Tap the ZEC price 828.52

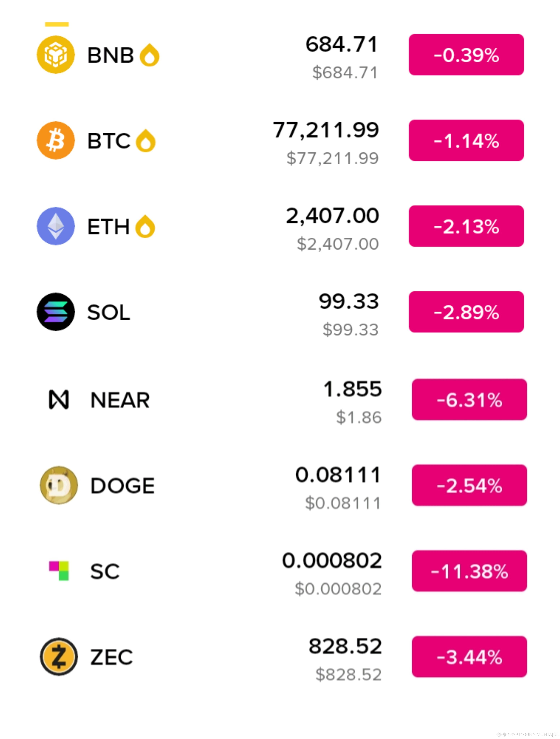[345, 646]
